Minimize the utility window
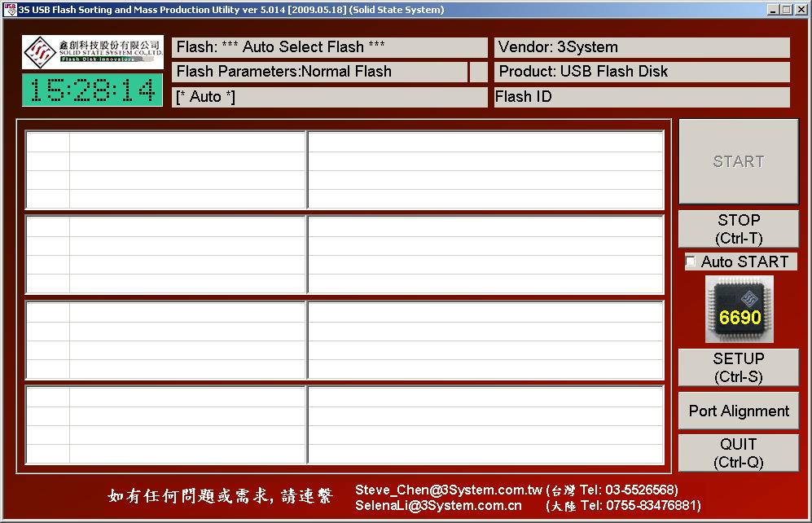 (x=773, y=9)
